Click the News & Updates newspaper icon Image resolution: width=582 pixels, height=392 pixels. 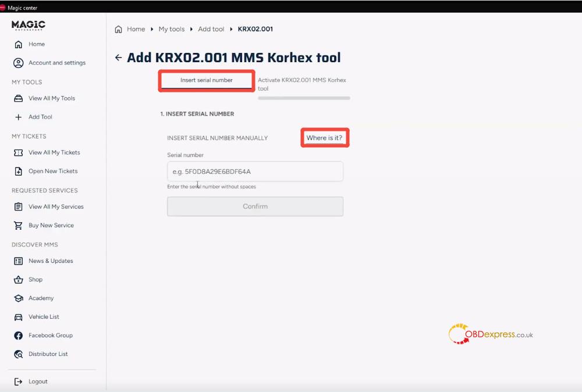pyautogui.click(x=18, y=261)
